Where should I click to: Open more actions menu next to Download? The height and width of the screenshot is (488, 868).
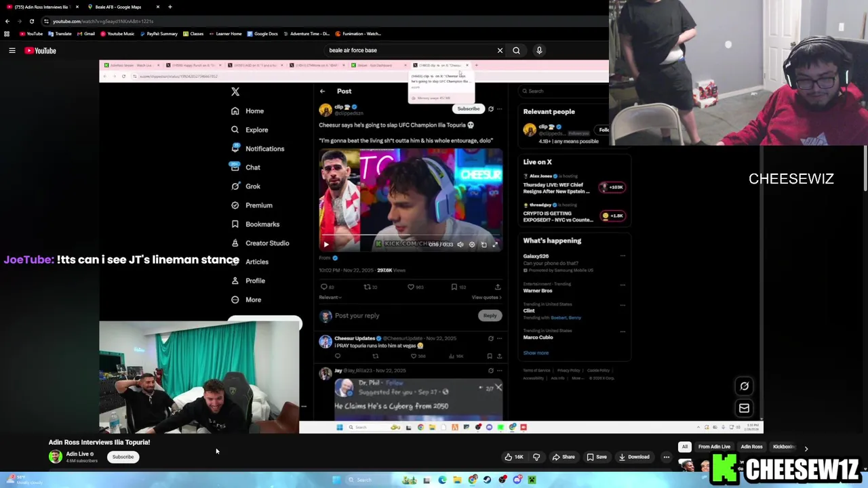tap(666, 457)
